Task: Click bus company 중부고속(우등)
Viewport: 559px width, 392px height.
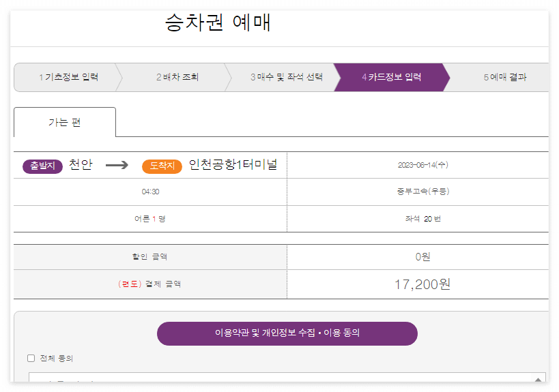Action: (422, 192)
